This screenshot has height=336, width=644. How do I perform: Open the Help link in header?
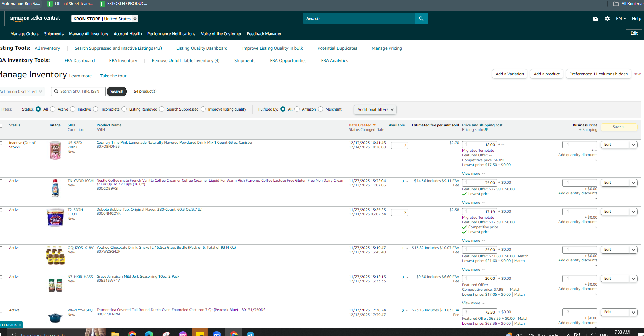[x=636, y=19]
